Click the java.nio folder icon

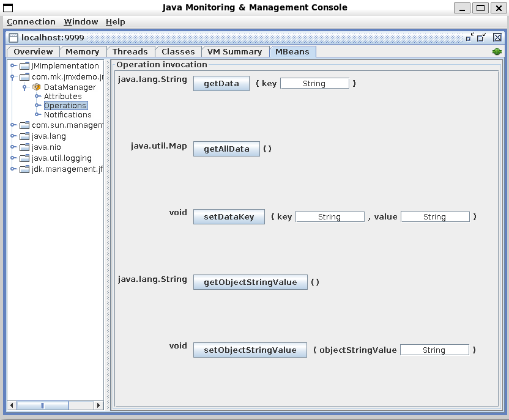coord(24,147)
